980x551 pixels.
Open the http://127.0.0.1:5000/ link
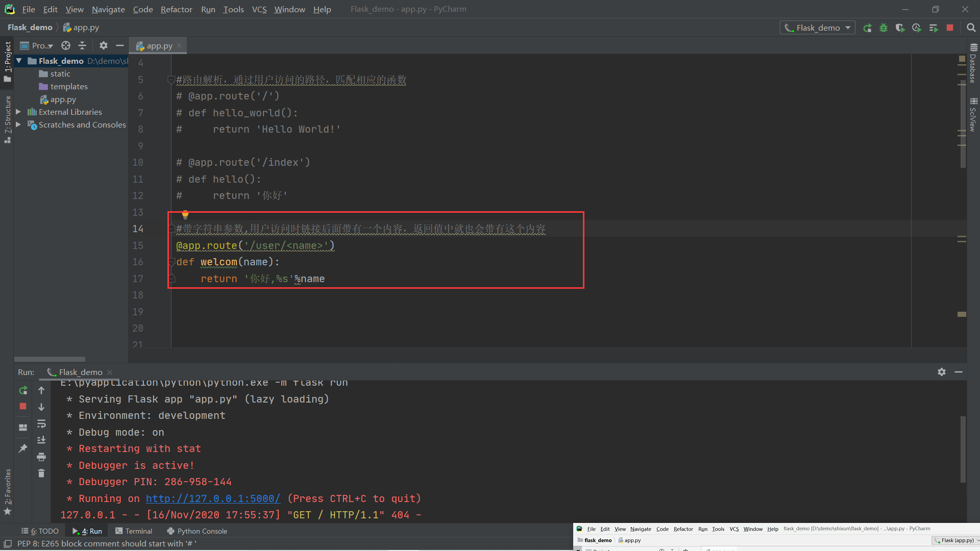(x=213, y=498)
